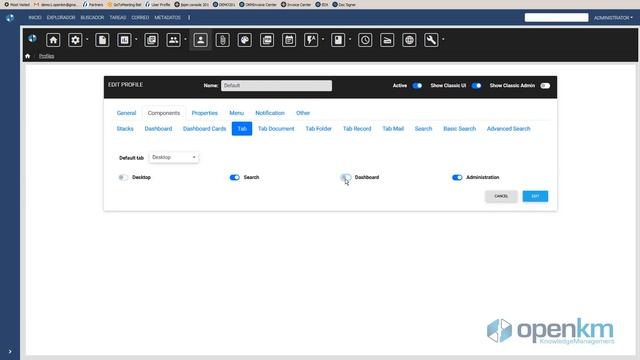Open the Basic Search sub-tab
This screenshot has height=360, width=640.
[x=459, y=129]
